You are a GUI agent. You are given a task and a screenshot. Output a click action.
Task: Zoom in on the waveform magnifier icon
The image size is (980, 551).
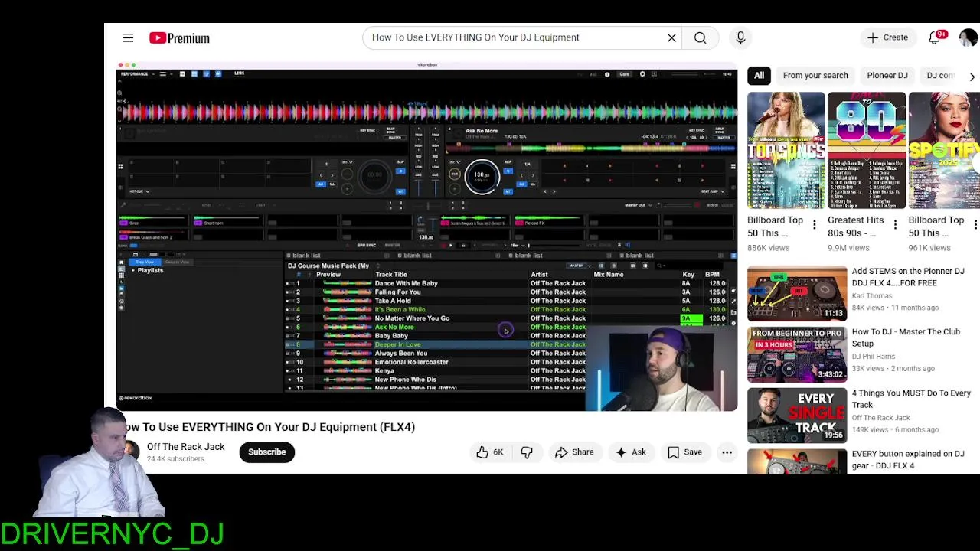(x=119, y=93)
